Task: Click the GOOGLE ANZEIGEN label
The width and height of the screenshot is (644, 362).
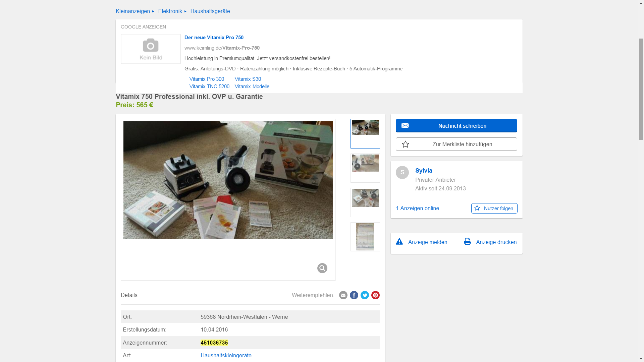Action: pos(143,27)
